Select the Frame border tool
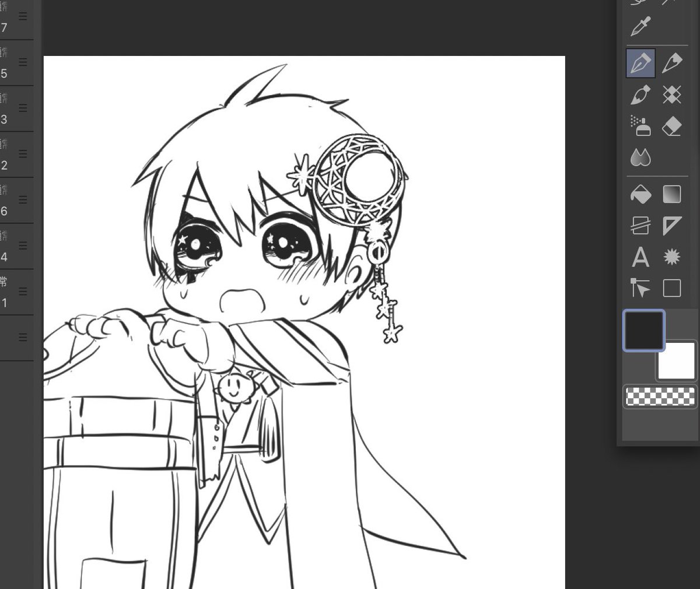700x589 pixels. pos(640,226)
